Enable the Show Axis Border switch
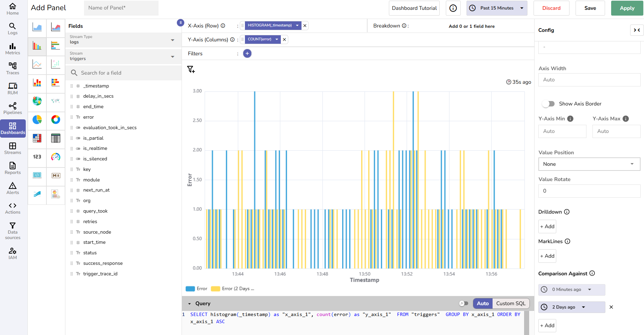Image resolution: width=644 pixels, height=335 pixels. tap(548, 104)
